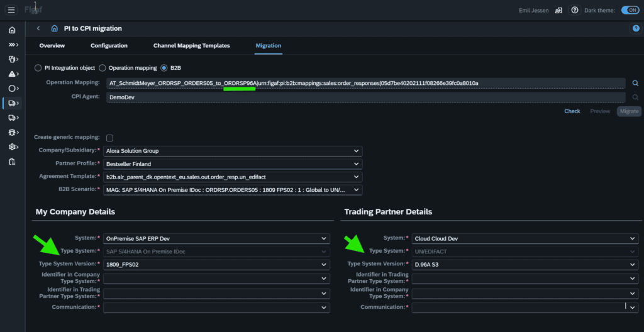Select the Migration tab
Viewport: 644px width, 332px height.
point(268,46)
